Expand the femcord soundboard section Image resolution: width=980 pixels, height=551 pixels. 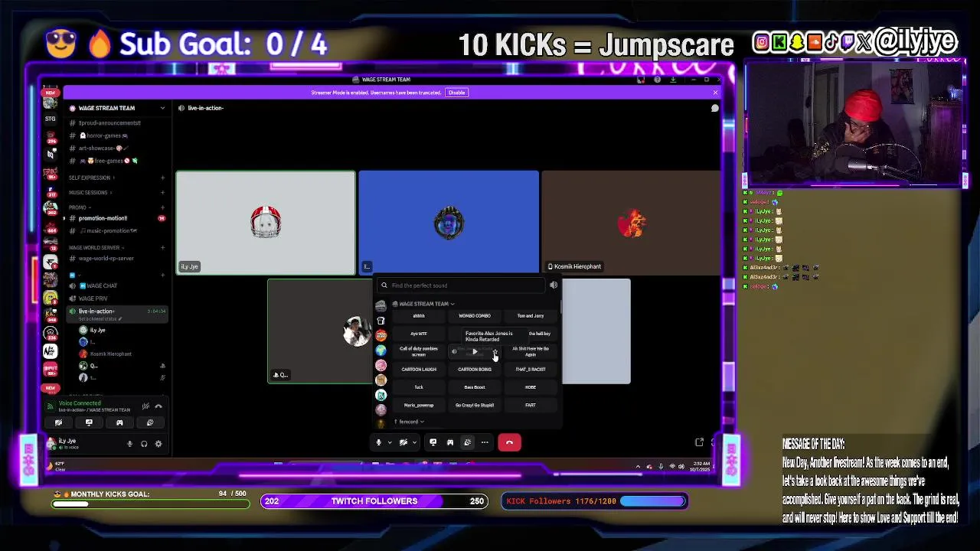tap(409, 422)
